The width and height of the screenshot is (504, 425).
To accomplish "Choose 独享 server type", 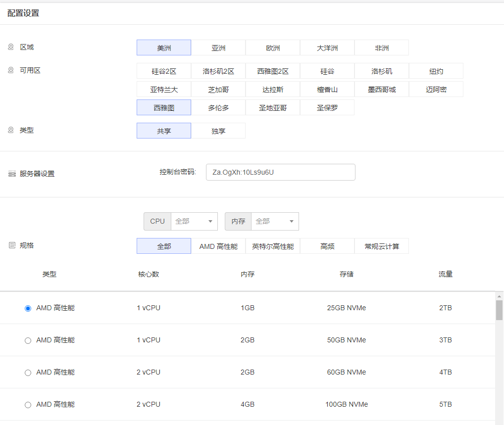I will pyautogui.click(x=218, y=131).
